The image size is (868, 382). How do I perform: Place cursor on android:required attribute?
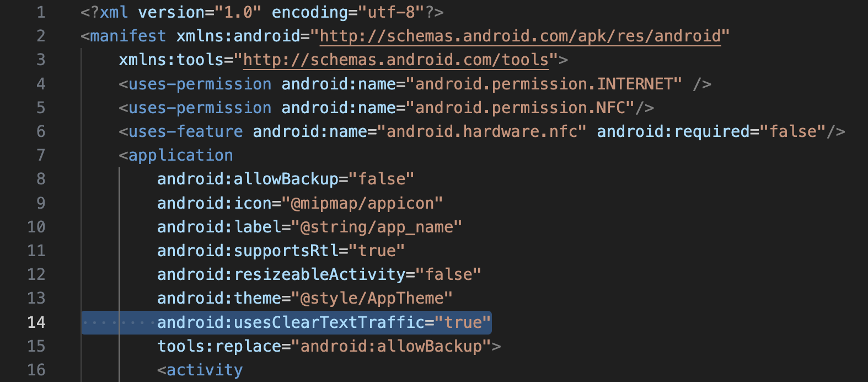coord(673,131)
